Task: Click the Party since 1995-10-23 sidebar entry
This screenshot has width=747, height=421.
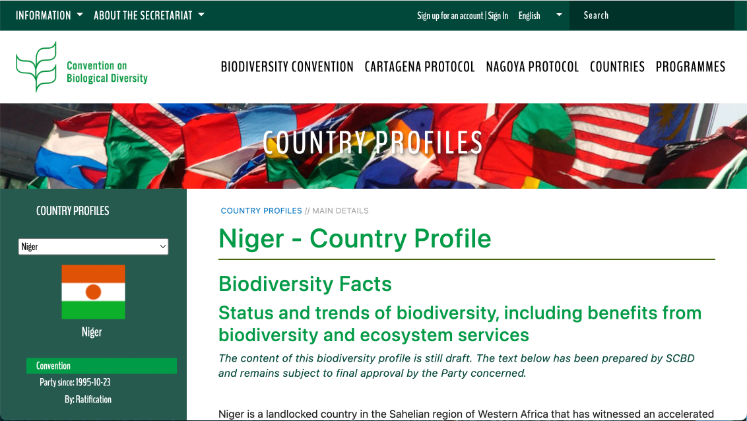Action: pos(75,382)
